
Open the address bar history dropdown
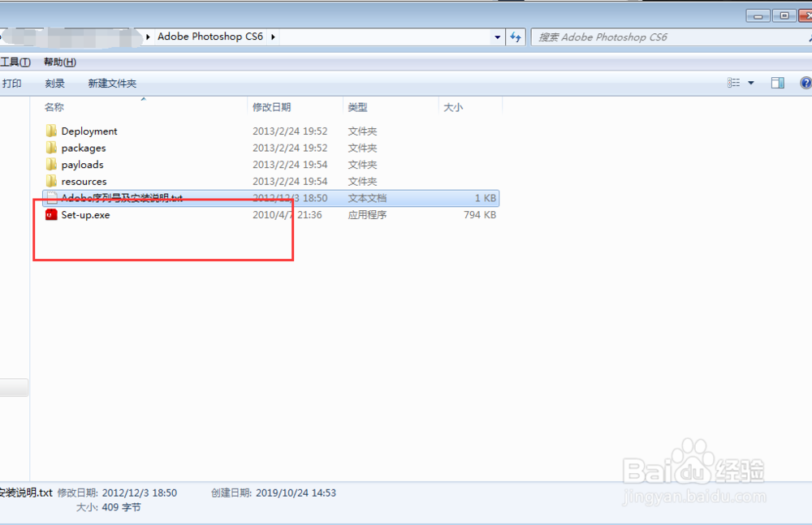click(496, 37)
